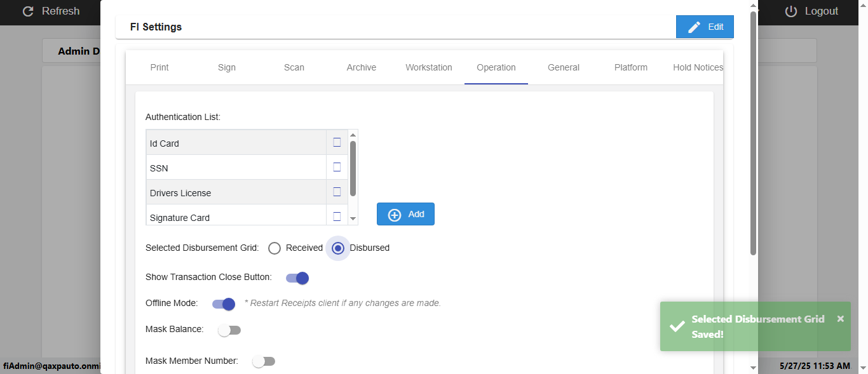
Task: Click the Edit button
Action: tap(705, 27)
